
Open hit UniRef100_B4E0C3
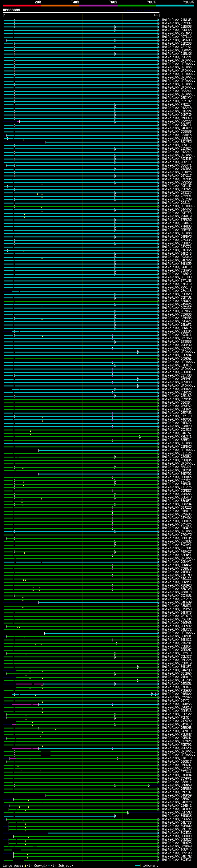[177, 128]
